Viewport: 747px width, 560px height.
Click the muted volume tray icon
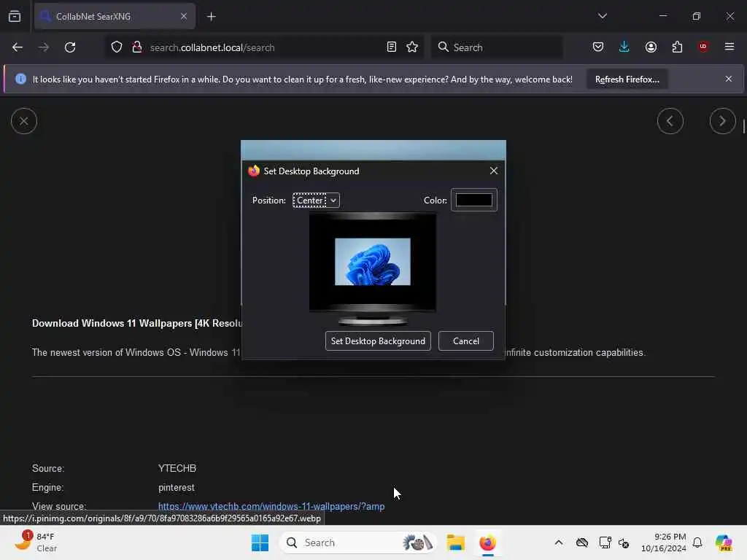click(x=624, y=542)
